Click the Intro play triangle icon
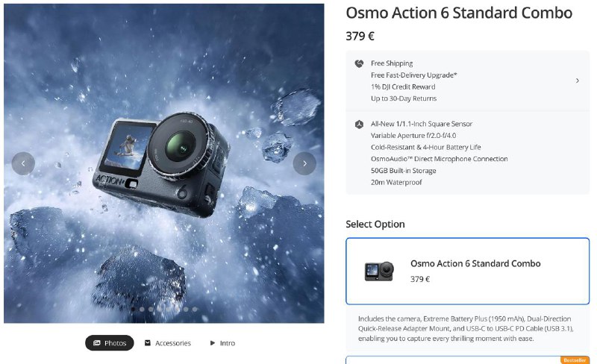Screen dimensions: 597x364 (213, 343)
